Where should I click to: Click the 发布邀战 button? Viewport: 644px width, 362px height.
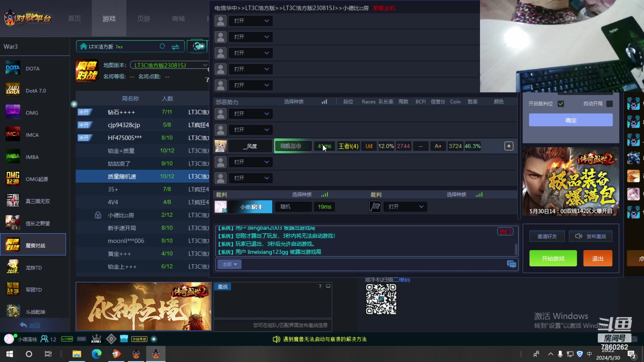[591, 236]
